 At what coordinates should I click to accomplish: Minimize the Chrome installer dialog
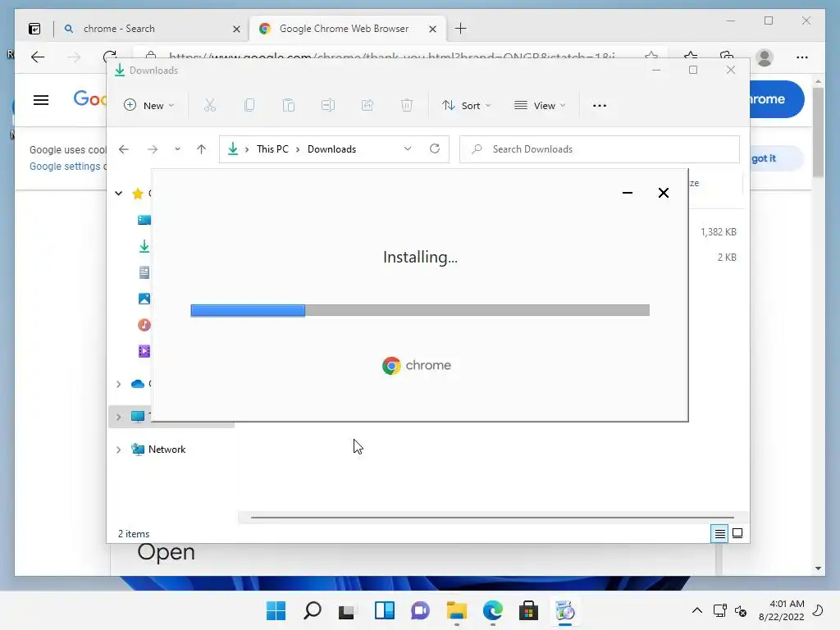click(628, 193)
